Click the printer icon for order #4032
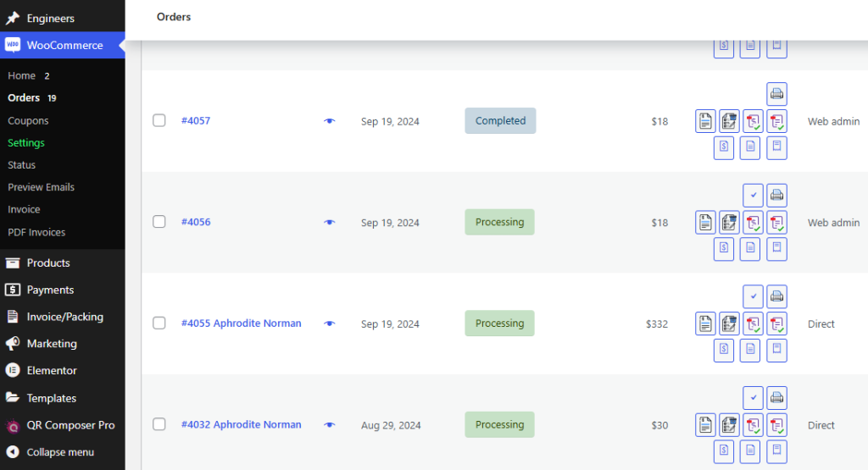 pos(776,398)
